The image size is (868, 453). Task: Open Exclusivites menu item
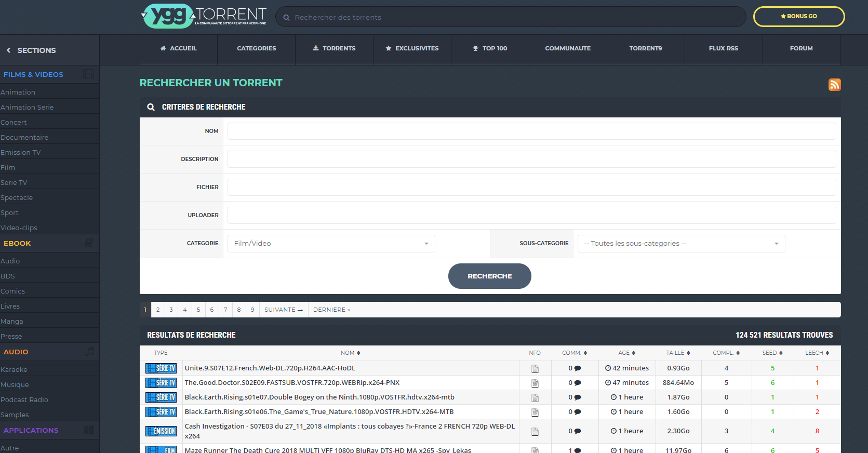pyautogui.click(x=412, y=49)
